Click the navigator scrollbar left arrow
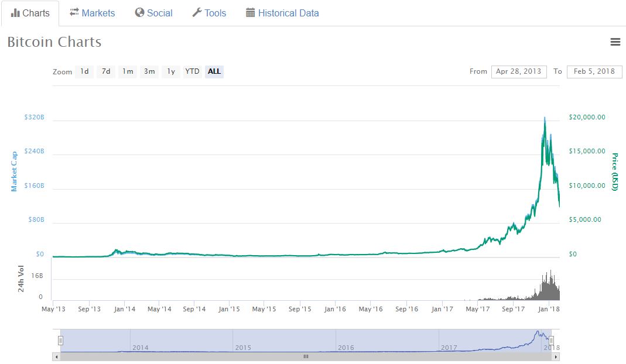This screenshot has height=364, width=626. tap(56, 356)
